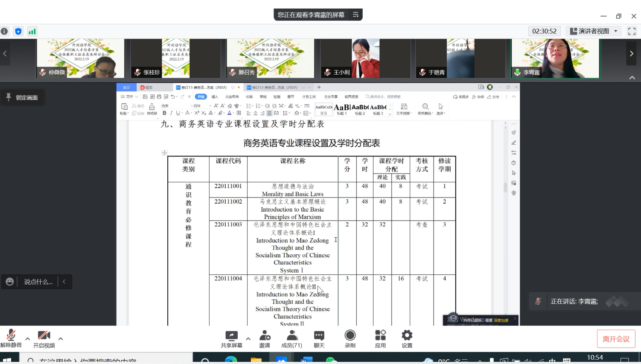Image resolution: width=641 pixels, height=364 pixels.
Task: Turn on the video camera
Action: 44,335
